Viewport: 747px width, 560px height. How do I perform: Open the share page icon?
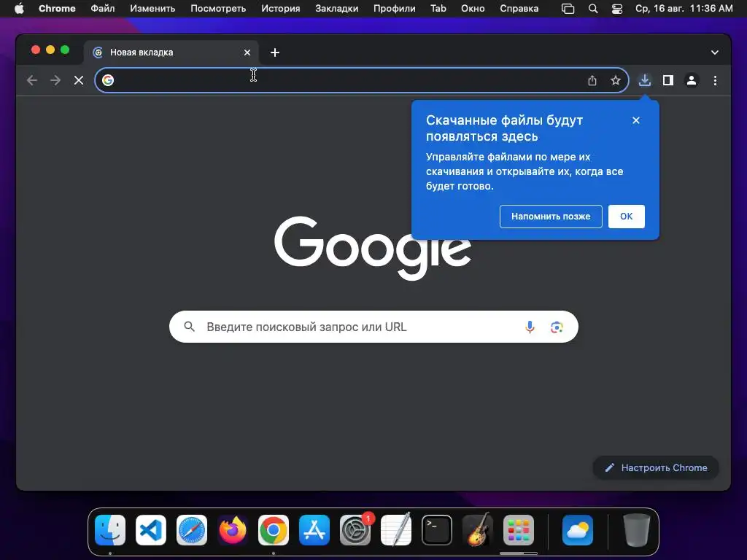coord(592,80)
